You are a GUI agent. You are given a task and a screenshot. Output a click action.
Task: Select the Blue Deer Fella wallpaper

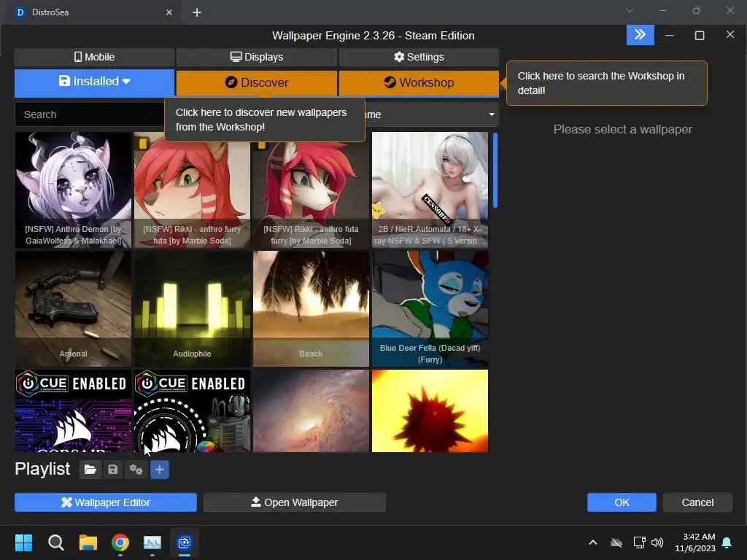pos(430,309)
